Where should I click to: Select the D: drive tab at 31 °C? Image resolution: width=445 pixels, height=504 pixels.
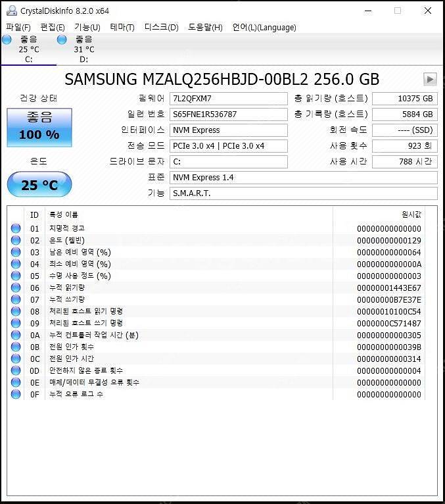coord(83,49)
